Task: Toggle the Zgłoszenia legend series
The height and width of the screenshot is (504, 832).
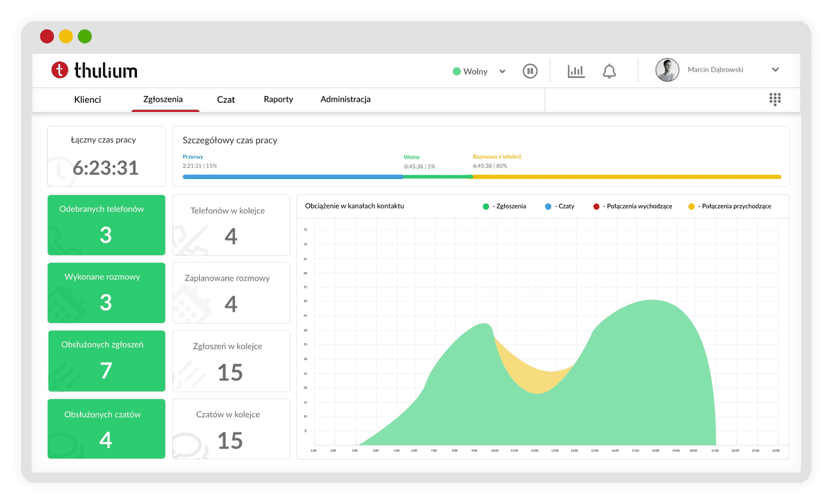Action: coord(504,207)
